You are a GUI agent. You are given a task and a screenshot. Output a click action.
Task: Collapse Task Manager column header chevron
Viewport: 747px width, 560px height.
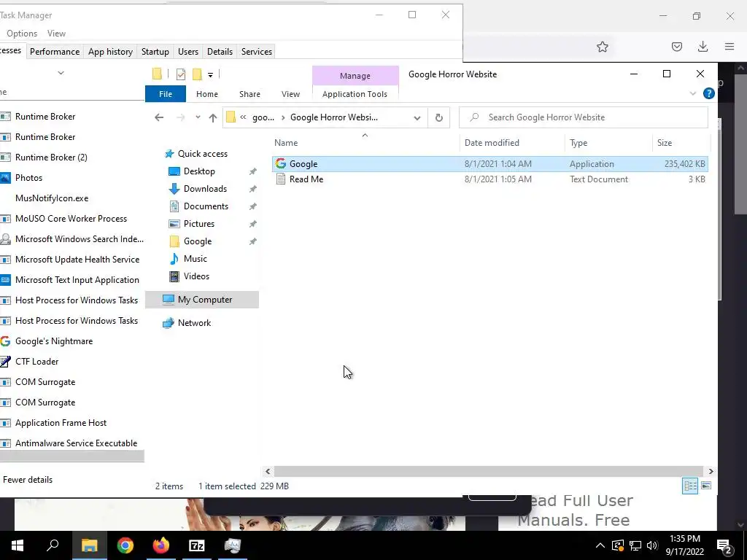pos(61,73)
